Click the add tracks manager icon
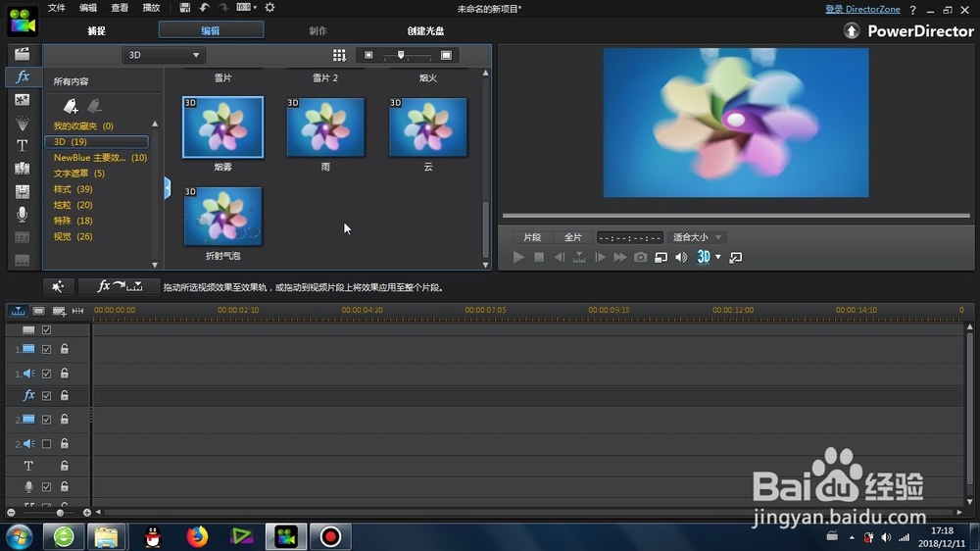The image size is (980, 551). point(59,310)
